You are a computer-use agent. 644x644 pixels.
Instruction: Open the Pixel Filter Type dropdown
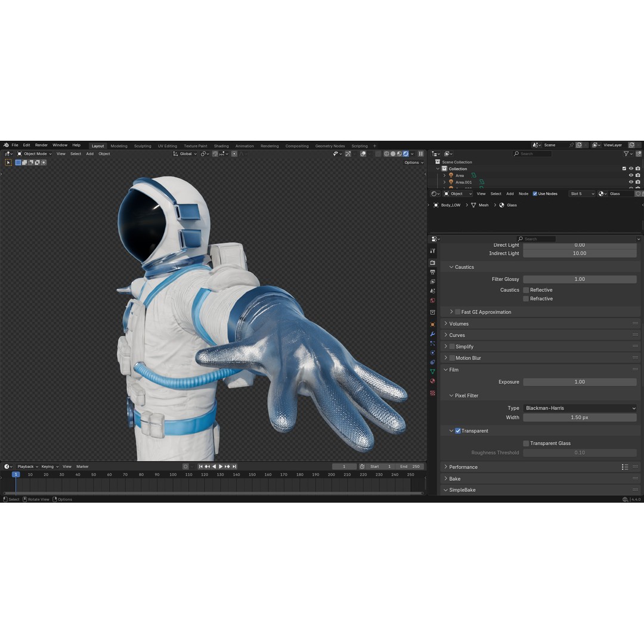click(578, 408)
